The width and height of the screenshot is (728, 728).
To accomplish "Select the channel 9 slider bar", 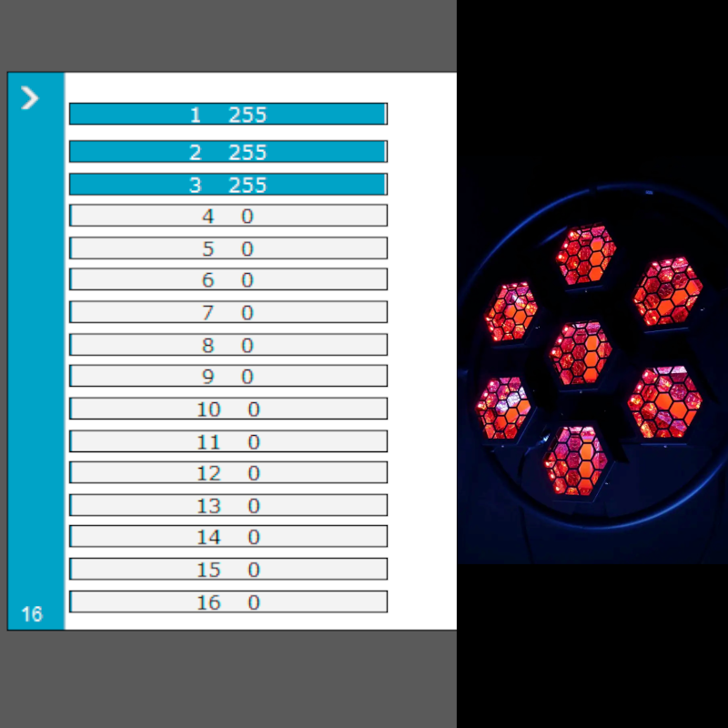I will (228, 376).
